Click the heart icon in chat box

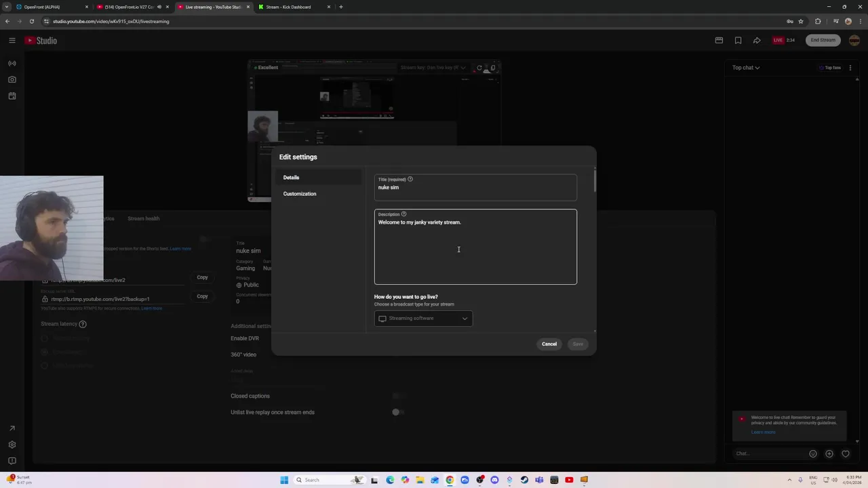(x=846, y=453)
